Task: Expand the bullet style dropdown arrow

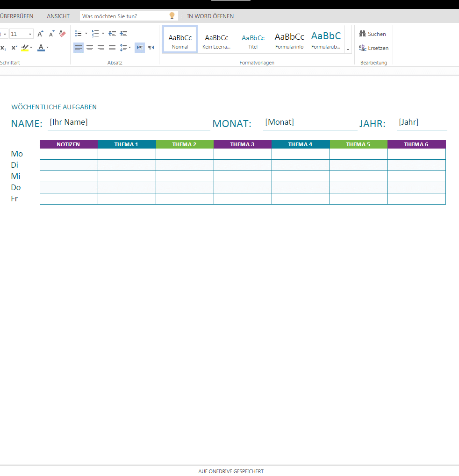Action: 86,33
